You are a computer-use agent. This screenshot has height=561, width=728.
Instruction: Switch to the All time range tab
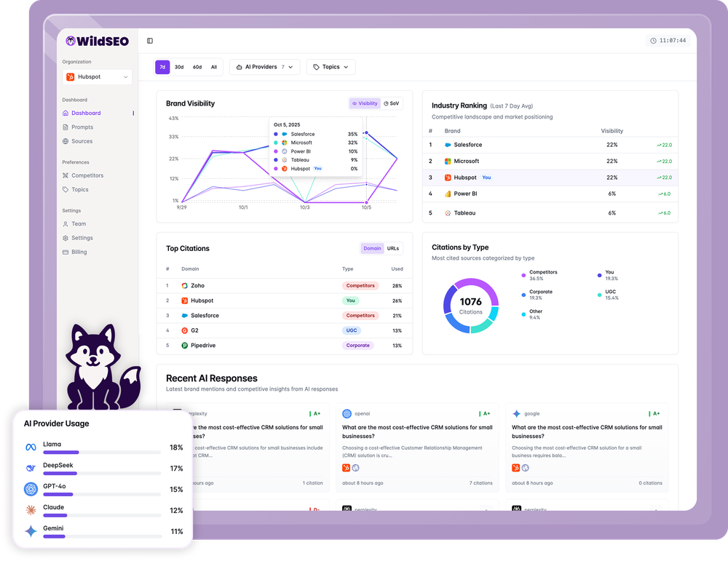pyautogui.click(x=213, y=66)
